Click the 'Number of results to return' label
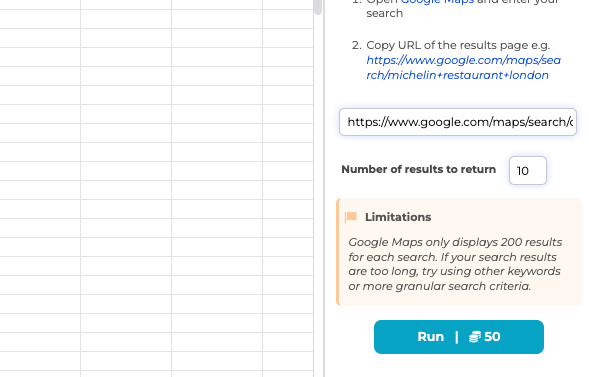Image resolution: width=589 pixels, height=377 pixels. (418, 169)
